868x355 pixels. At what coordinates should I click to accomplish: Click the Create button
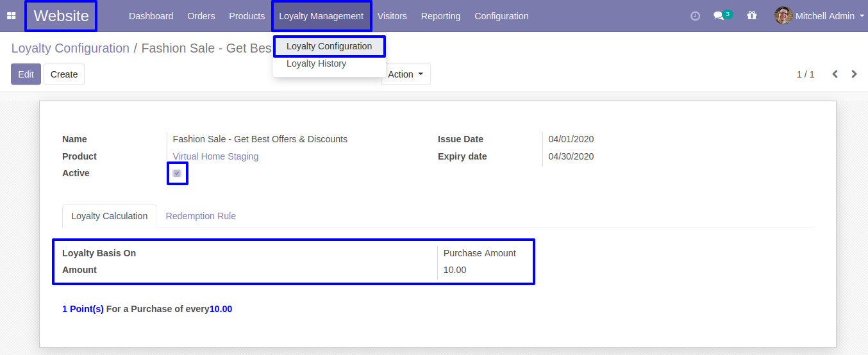coord(64,74)
